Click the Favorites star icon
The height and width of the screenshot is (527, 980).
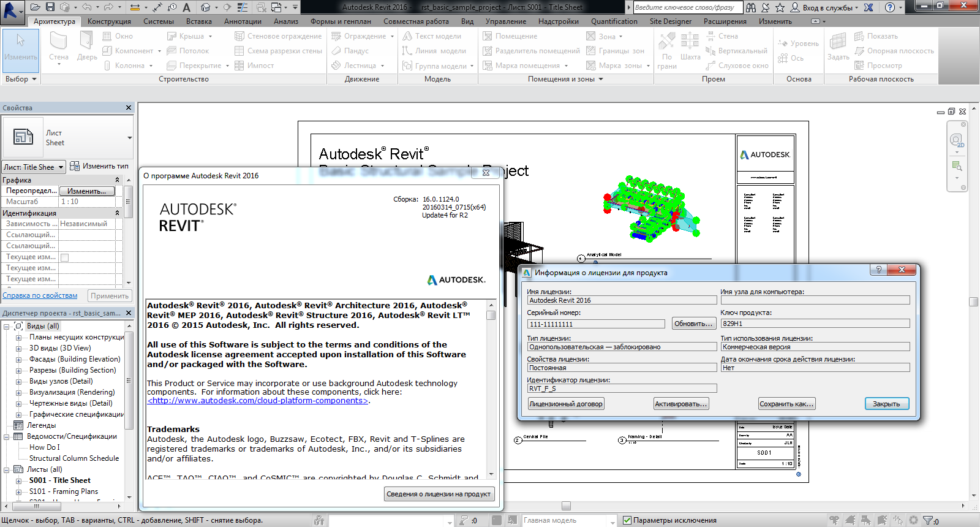point(780,7)
